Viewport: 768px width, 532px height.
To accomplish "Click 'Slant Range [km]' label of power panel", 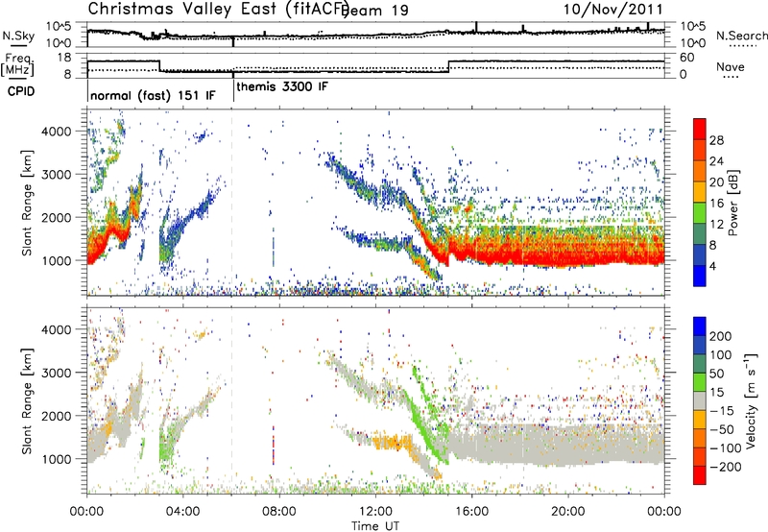I will tap(27, 203).
